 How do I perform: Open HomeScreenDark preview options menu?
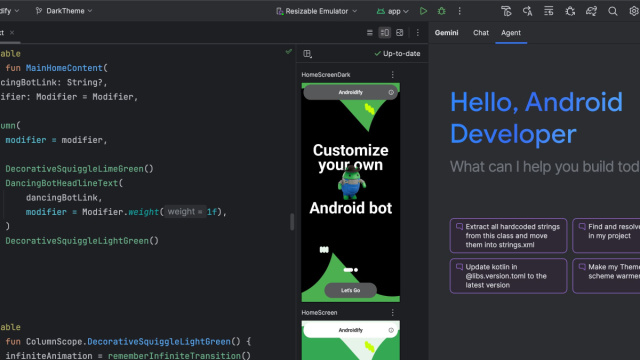point(393,75)
